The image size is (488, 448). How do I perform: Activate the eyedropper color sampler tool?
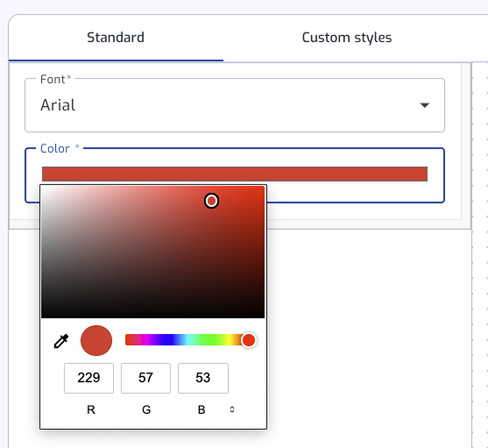61,341
